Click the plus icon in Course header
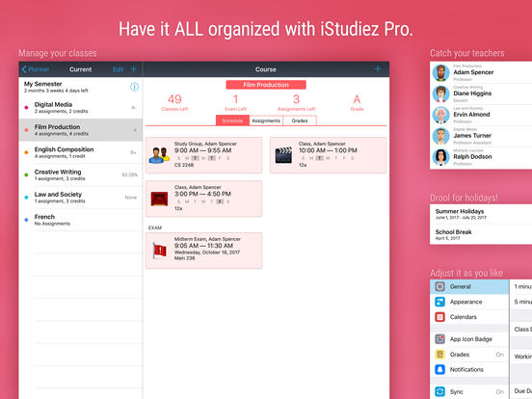The height and width of the screenshot is (399, 532). pyautogui.click(x=378, y=69)
